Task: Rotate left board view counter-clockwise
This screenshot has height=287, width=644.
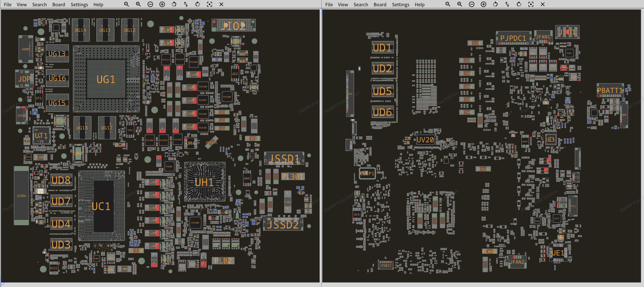Action: tap(174, 4)
